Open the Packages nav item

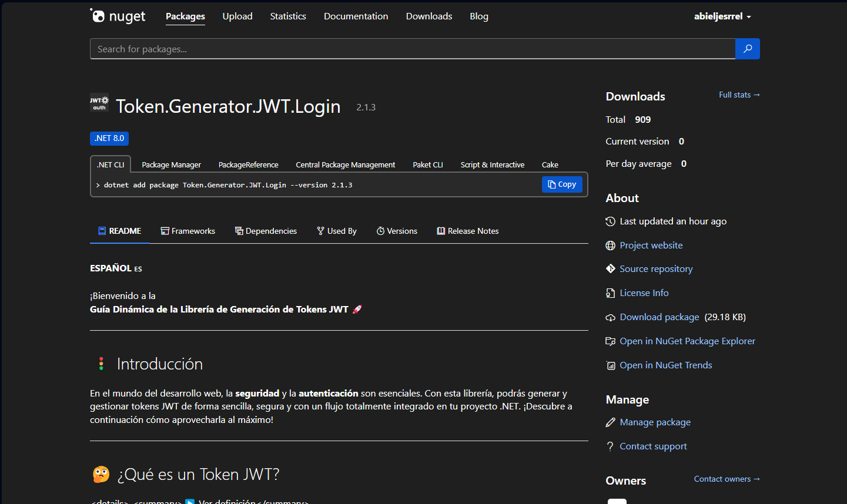tap(185, 16)
